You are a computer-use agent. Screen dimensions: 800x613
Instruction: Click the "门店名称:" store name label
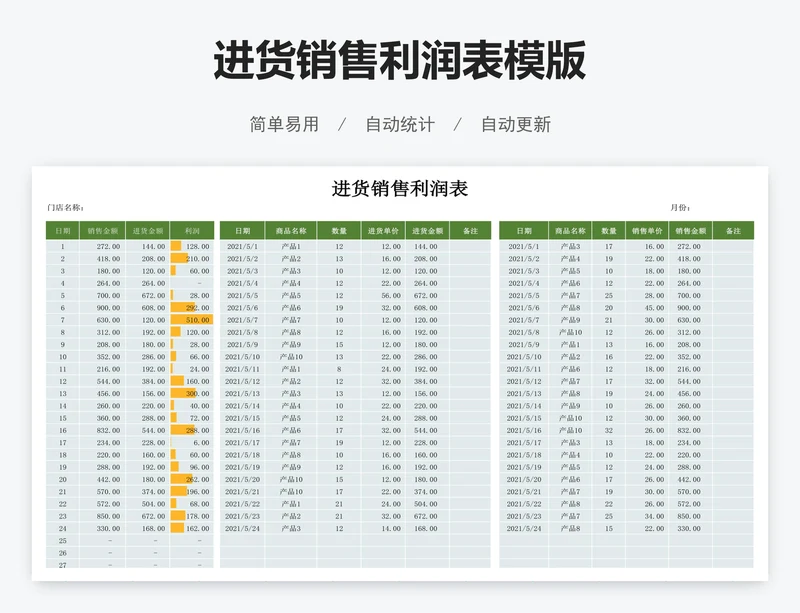tap(65, 208)
